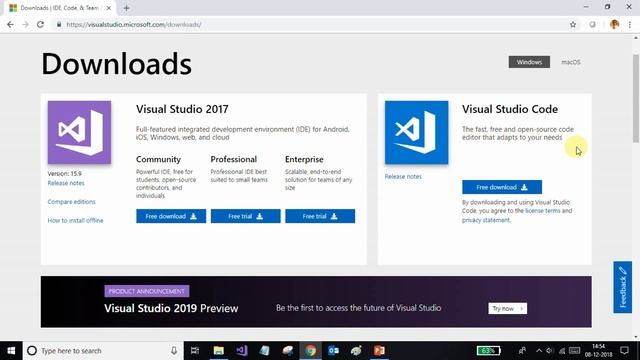
Task: Click the Product Announcement badge
Action: [x=147, y=291]
